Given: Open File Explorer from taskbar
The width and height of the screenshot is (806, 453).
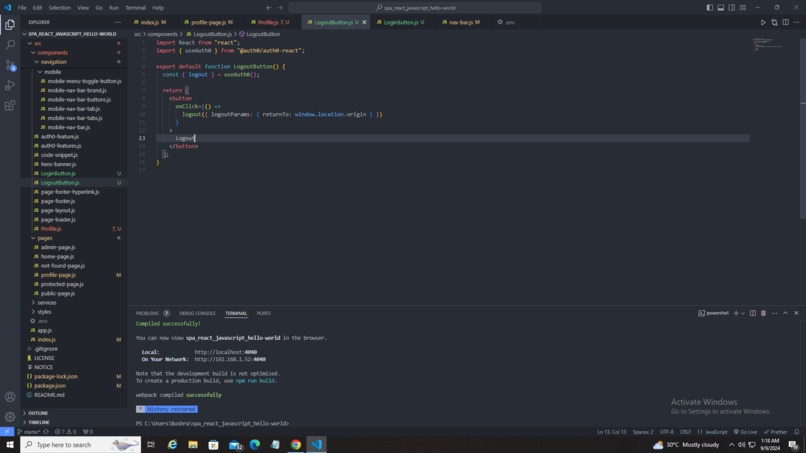Looking at the screenshot, I should pos(193,445).
